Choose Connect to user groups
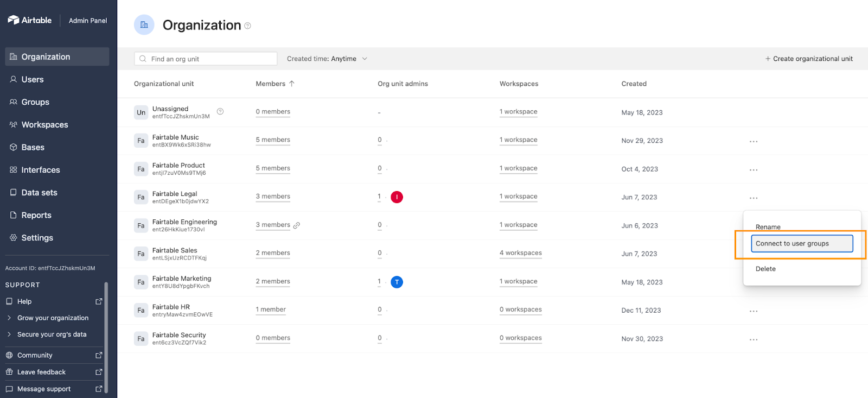The width and height of the screenshot is (868, 398). (802, 243)
